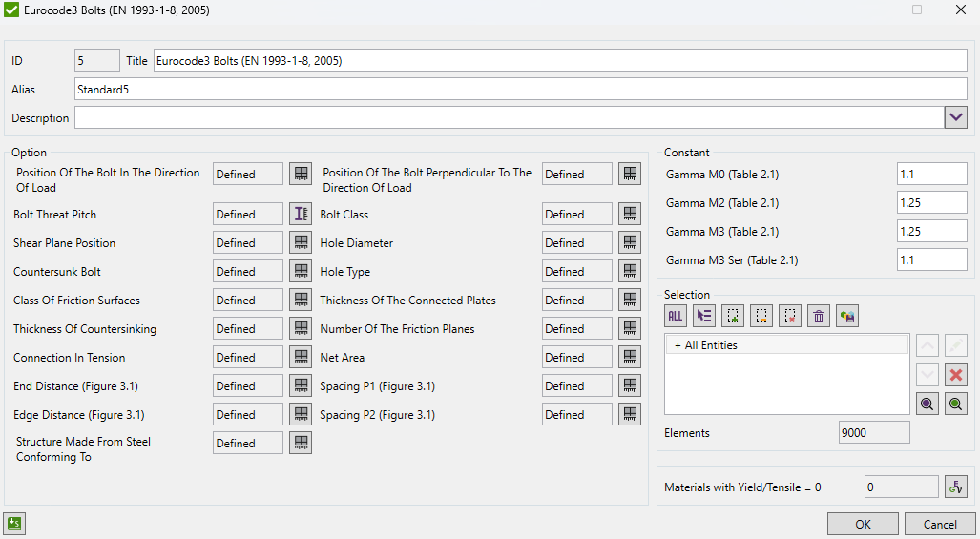
Task: Click the trash icon in Selection toolbar
Action: tap(818, 317)
